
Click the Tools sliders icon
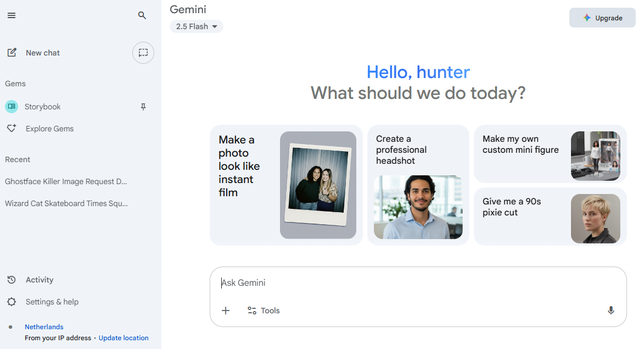click(252, 311)
